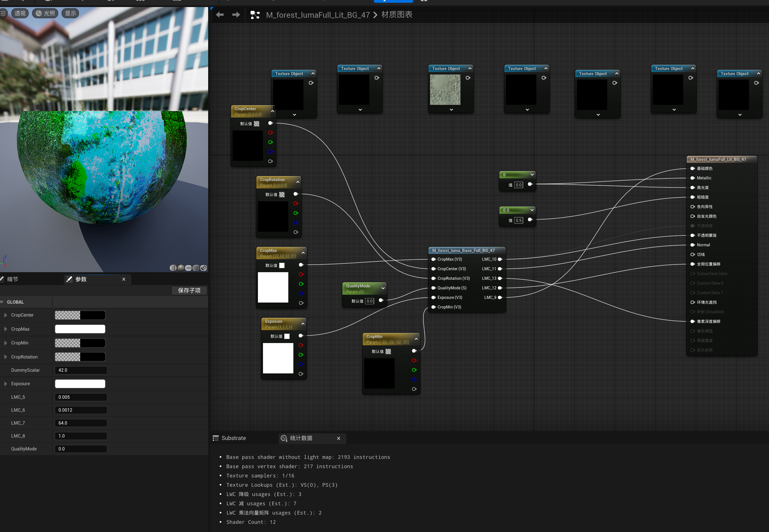Click the CropMax white color swatch
769x532 pixels.
click(x=80, y=329)
